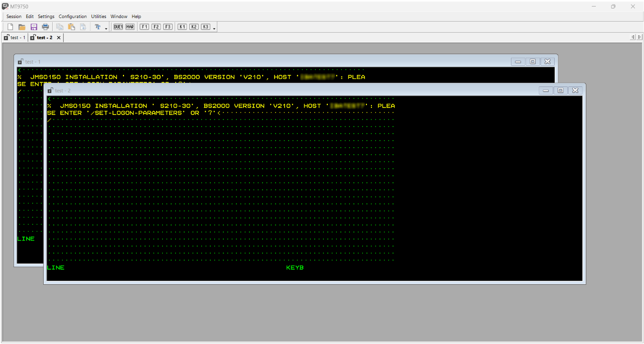Open the Session menu
Screen dimensions: 644x344
(14, 17)
